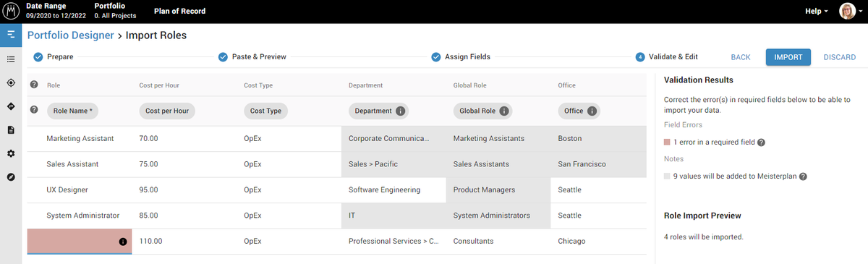Click info icon on Global Role chip
Screen dimensions: 868x264
[x=503, y=111]
